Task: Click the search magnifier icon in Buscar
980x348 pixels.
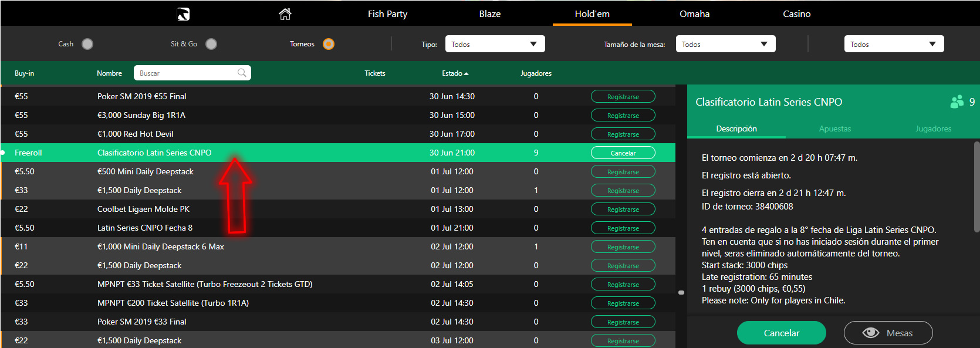Action: tap(242, 73)
